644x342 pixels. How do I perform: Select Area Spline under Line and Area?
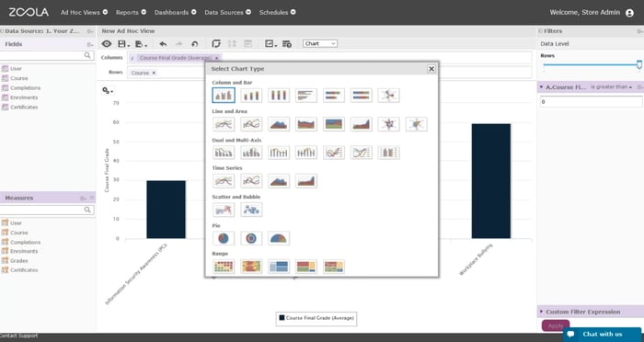pos(361,124)
